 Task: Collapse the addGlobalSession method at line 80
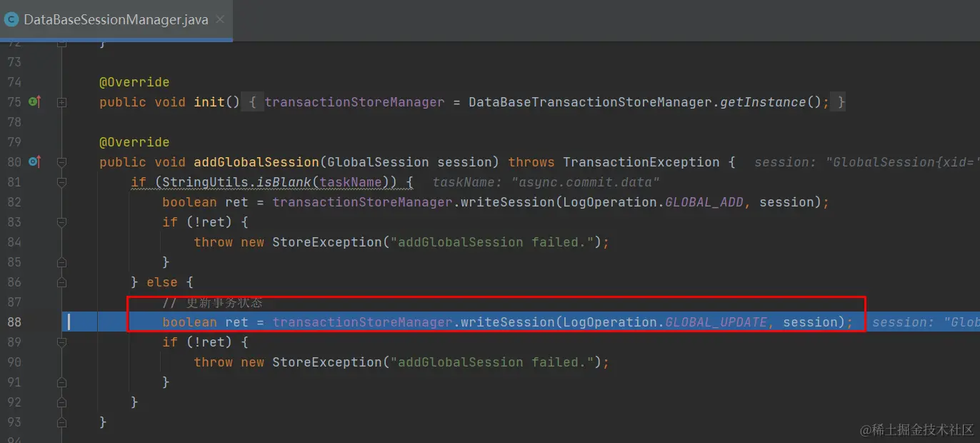(62, 162)
